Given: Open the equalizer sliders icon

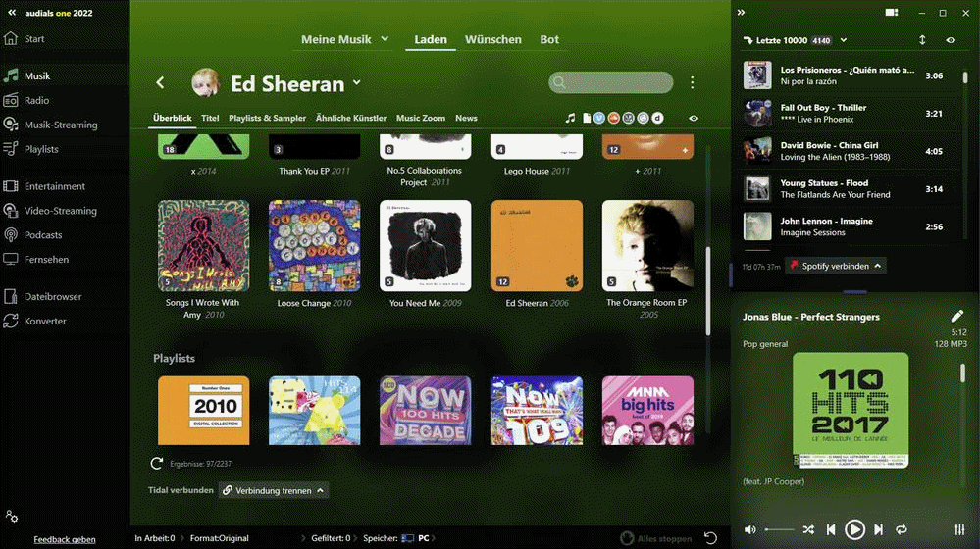Looking at the screenshot, I should click(959, 529).
